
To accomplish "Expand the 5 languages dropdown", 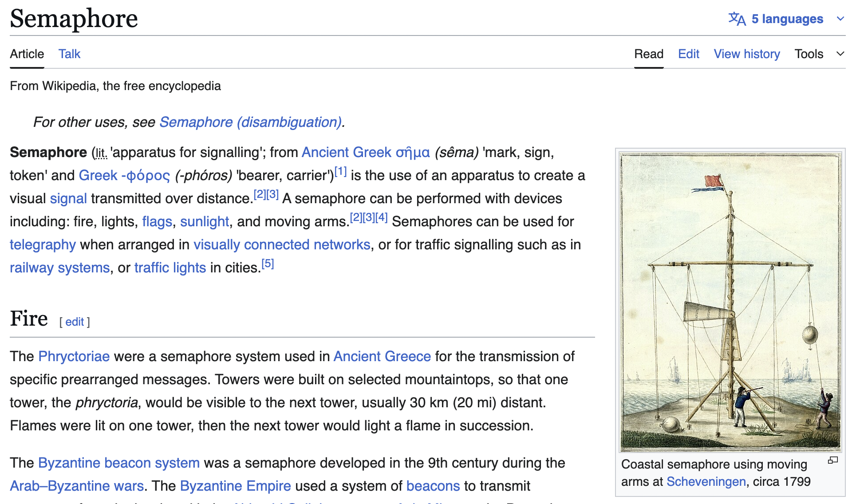I will coord(787,19).
